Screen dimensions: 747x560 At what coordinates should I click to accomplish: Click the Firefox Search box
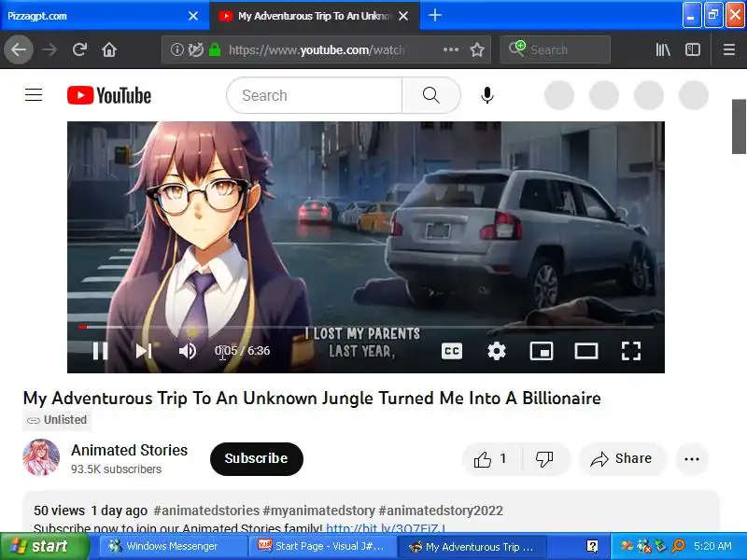[x=556, y=49]
